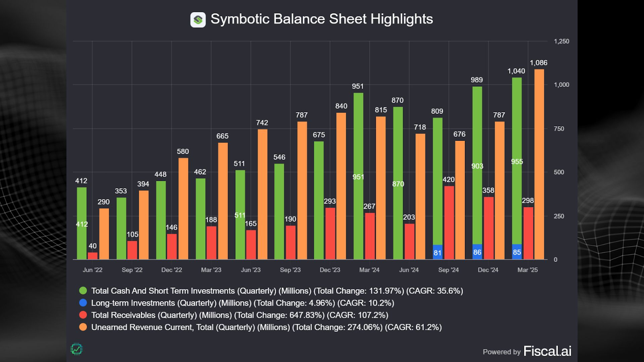Click the orange bar labeled 665
Image resolution: width=644 pixels, height=362 pixels.
(x=223, y=201)
